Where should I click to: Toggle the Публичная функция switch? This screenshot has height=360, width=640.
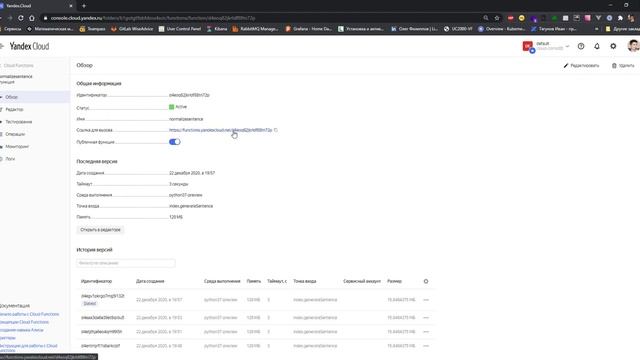pos(175,142)
